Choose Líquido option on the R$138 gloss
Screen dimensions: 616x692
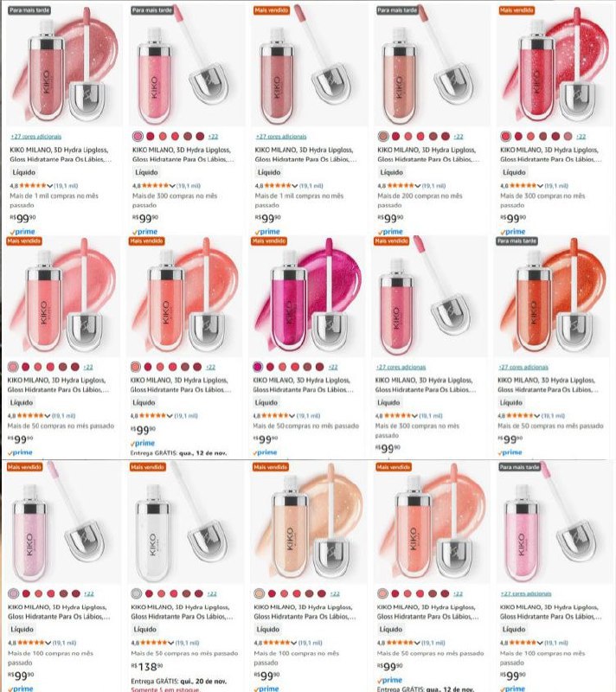[x=144, y=630]
